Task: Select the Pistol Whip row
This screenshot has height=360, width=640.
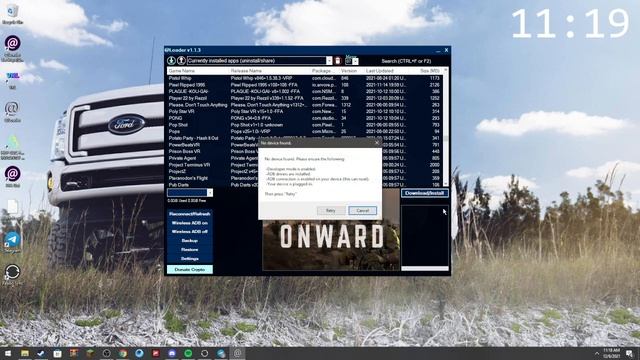Action: 305,78
